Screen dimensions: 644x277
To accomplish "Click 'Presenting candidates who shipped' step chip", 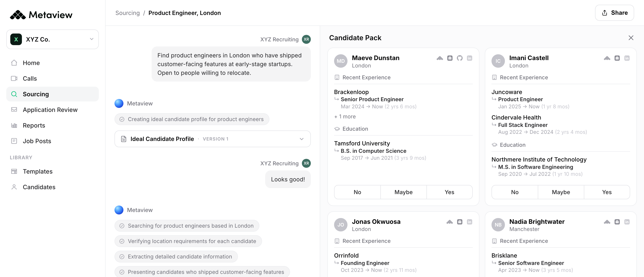I will [x=202, y=272].
